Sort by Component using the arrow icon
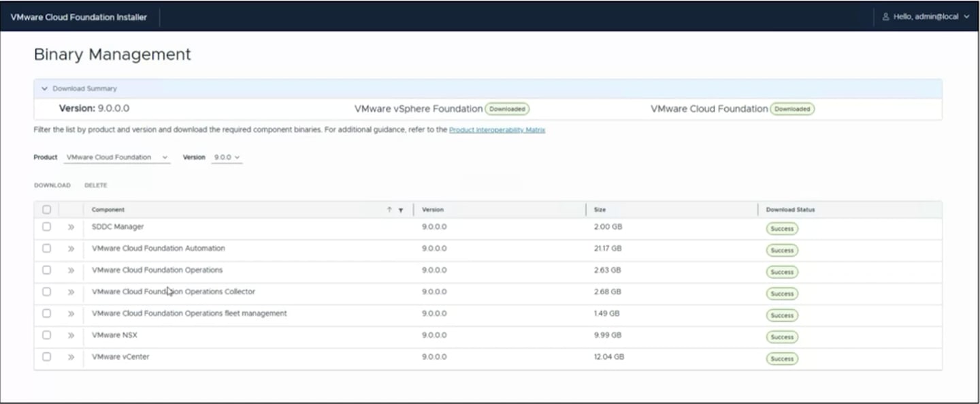The image size is (980, 404). pyautogui.click(x=389, y=210)
